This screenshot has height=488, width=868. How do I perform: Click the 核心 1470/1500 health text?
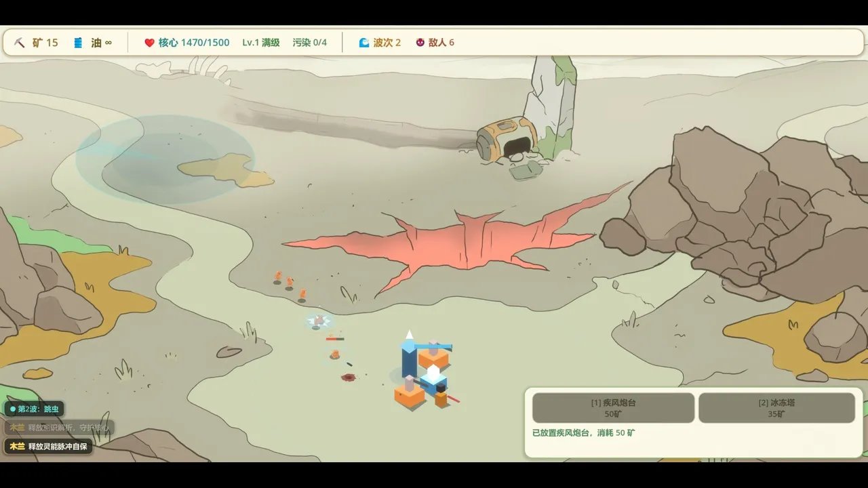[x=194, y=43]
